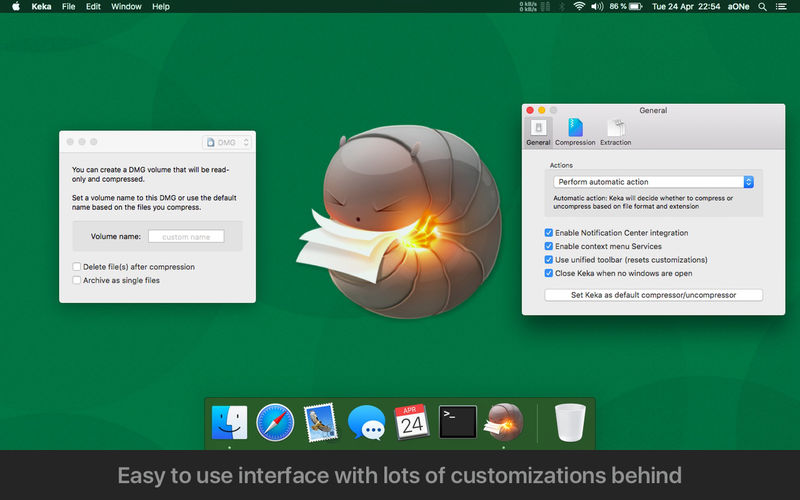Click Set Keka as default compressor/uncompressor
800x500 pixels.
[x=653, y=295]
